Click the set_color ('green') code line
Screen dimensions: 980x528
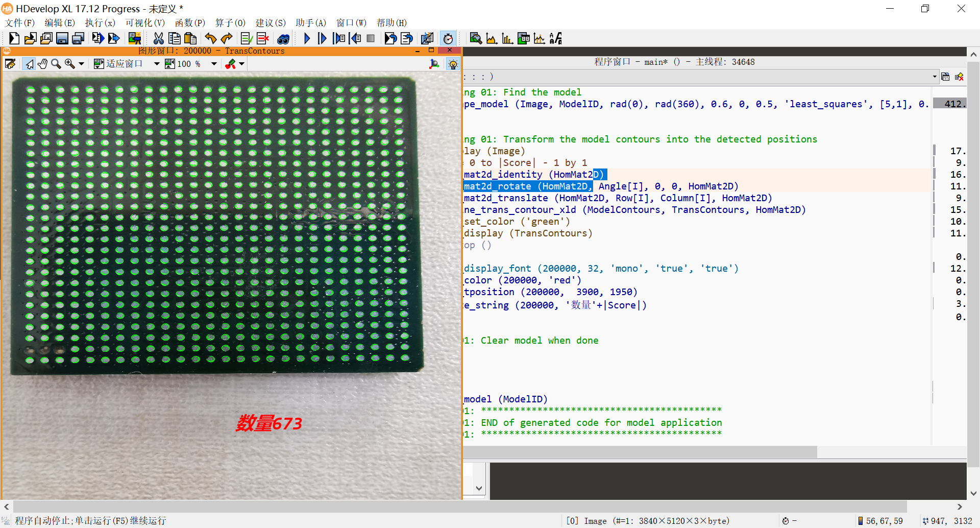point(517,222)
